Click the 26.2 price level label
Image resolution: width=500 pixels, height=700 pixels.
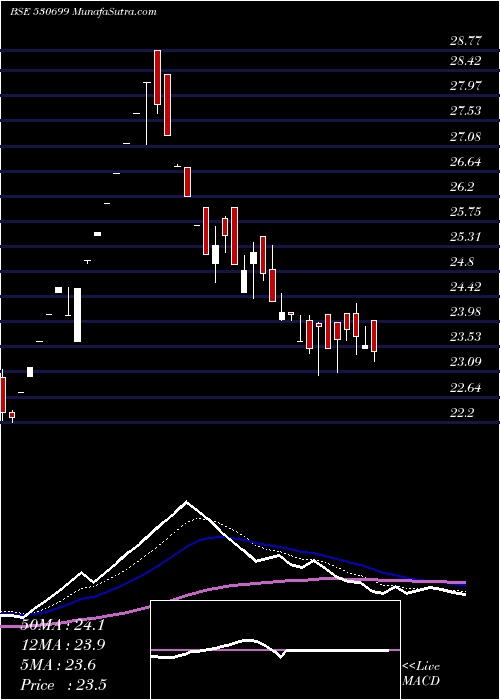(x=462, y=187)
